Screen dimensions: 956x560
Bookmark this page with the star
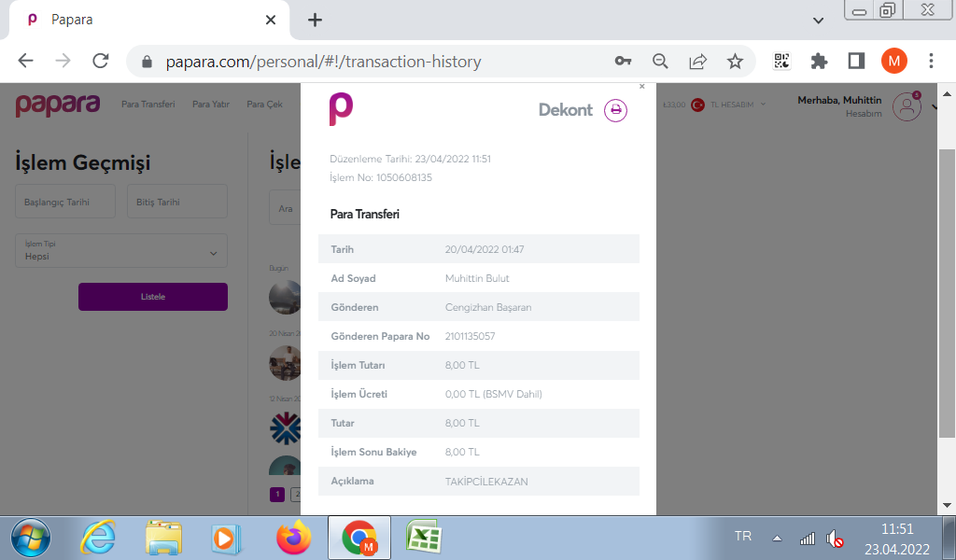[735, 61]
